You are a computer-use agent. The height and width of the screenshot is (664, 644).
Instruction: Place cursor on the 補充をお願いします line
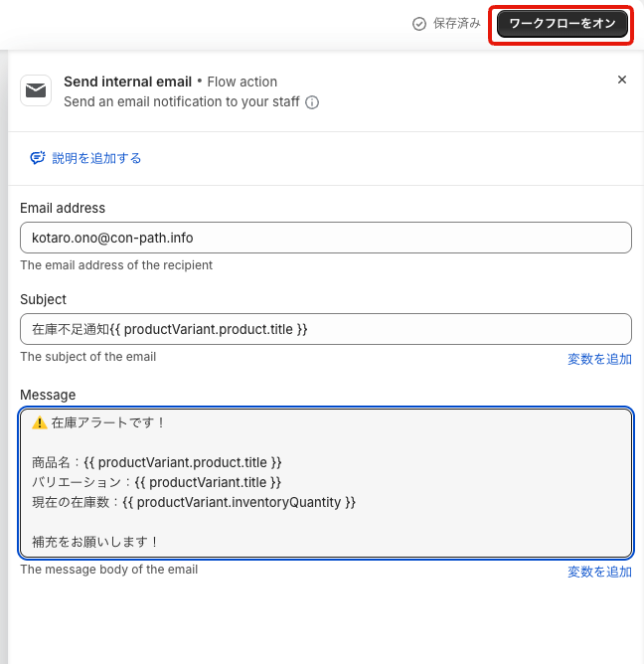pyautogui.click(x=95, y=542)
